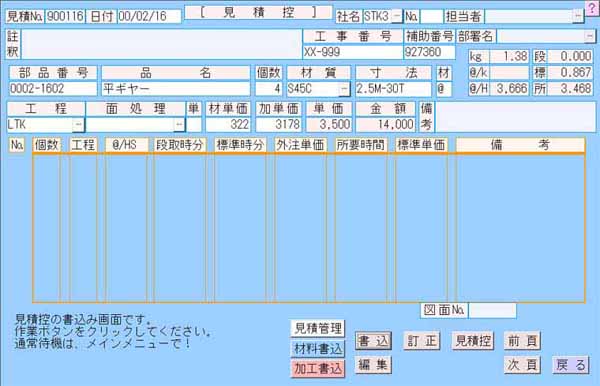Click the 註釈 annotation text field

[161, 44]
